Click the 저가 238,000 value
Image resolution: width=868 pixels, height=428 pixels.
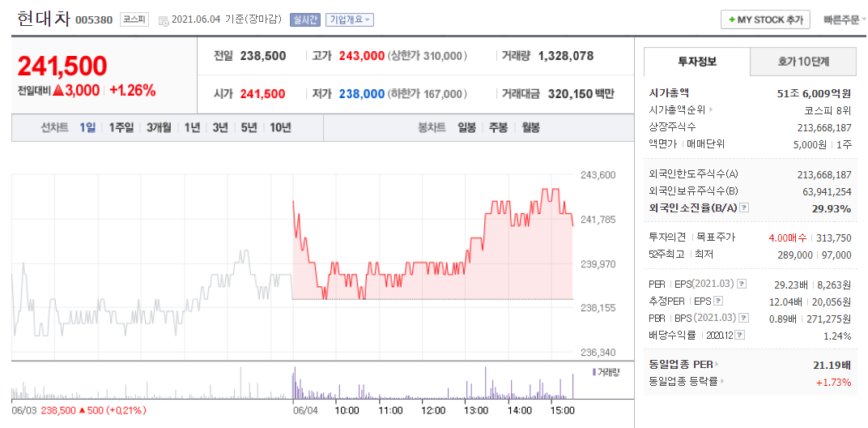click(361, 94)
